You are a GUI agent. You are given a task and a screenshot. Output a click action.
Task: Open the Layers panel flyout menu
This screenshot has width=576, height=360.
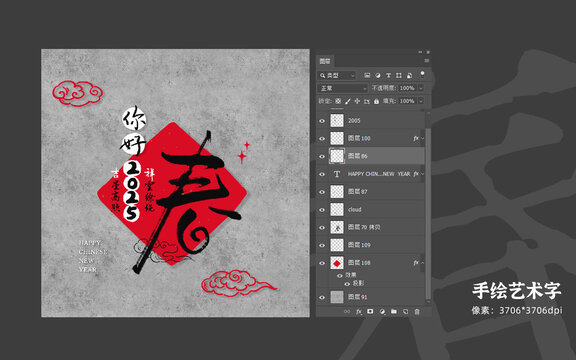click(x=426, y=61)
